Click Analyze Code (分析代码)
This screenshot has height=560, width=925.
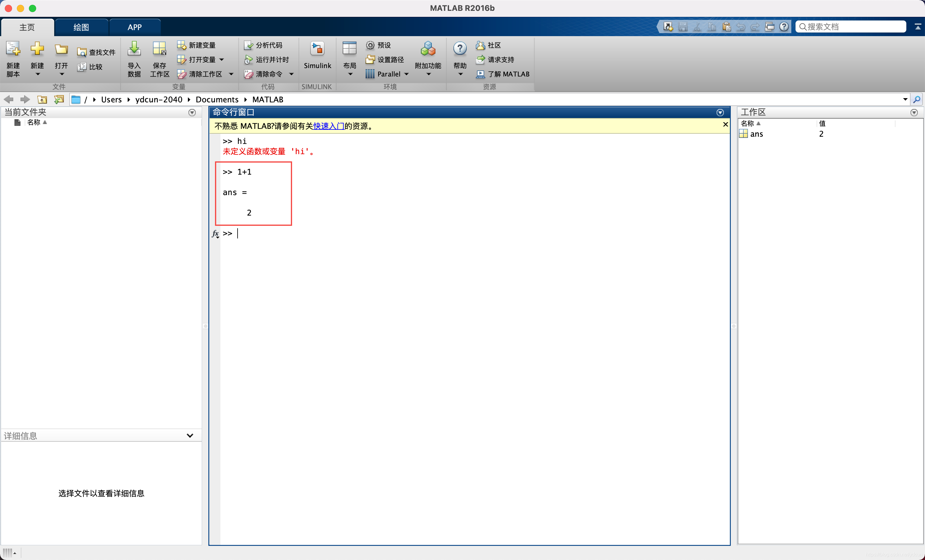tap(263, 45)
